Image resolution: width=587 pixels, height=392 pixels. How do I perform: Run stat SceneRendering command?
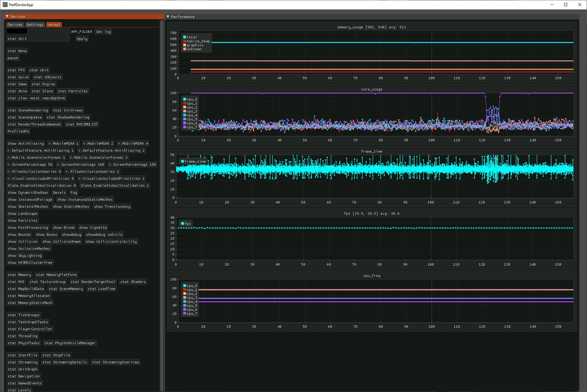28,110
